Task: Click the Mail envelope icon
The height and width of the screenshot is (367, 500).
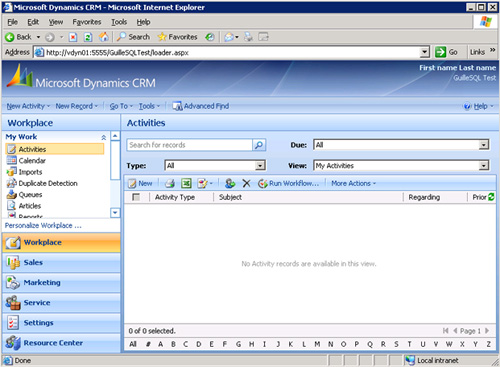Action: (x=229, y=37)
